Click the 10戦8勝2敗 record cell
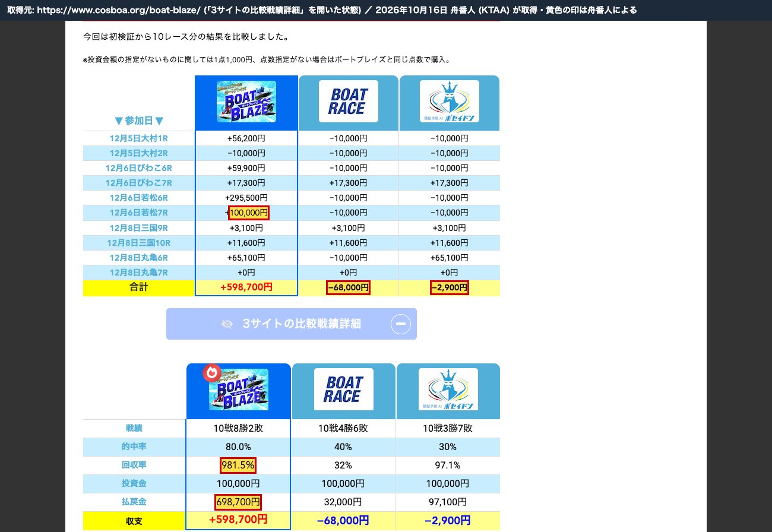Viewport: 772px width, 532px height. [239, 429]
